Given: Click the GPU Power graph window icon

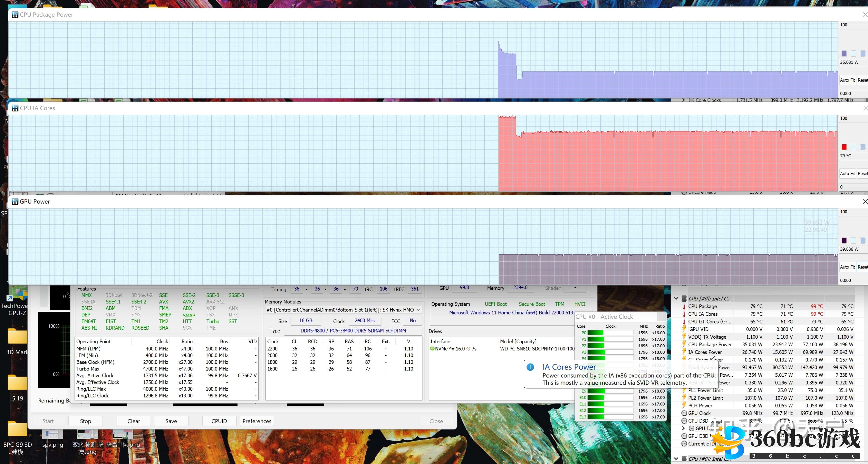Looking at the screenshot, I should coord(15,201).
